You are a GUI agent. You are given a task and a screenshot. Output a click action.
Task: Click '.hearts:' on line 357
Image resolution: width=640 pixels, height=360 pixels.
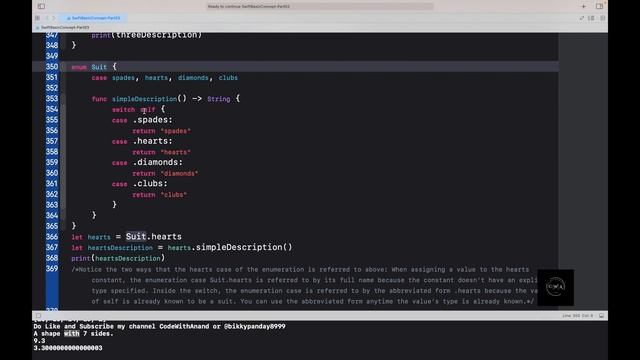point(153,141)
